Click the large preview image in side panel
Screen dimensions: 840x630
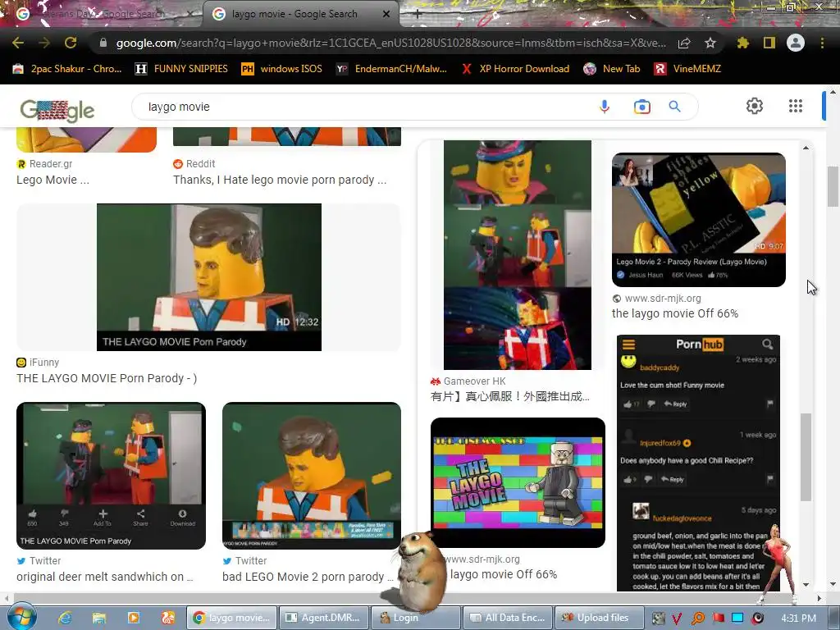(x=518, y=255)
